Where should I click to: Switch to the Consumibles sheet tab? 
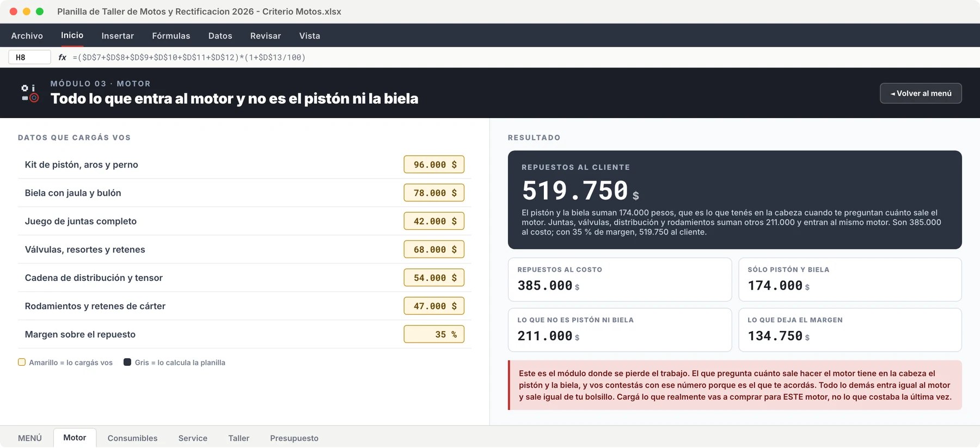(x=132, y=438)
